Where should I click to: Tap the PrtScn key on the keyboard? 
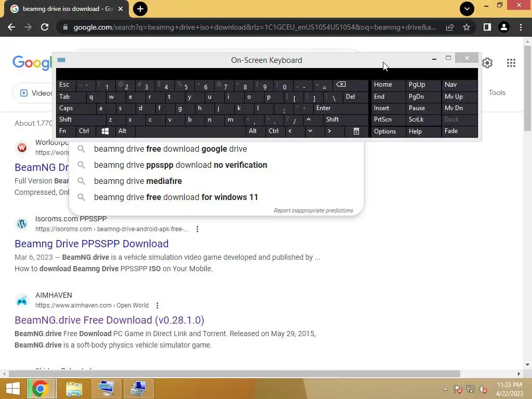388,120
